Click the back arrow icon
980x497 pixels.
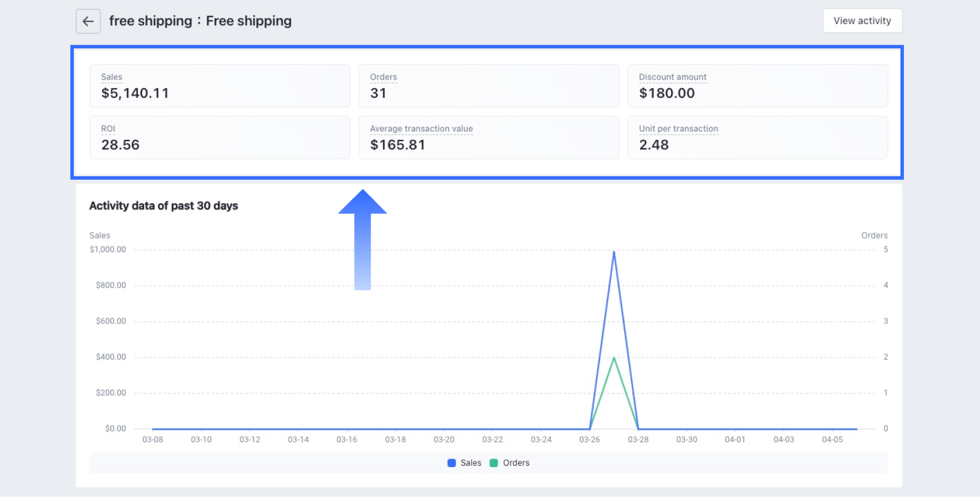(88, 21)
